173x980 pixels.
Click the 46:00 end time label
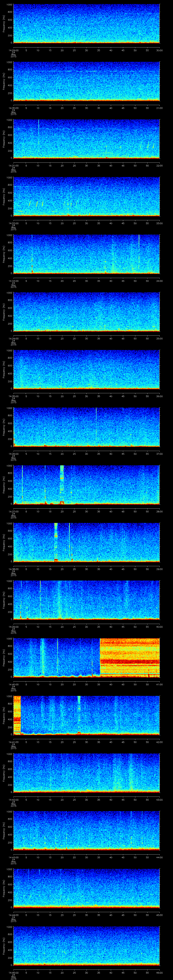[x=159, y=972]
